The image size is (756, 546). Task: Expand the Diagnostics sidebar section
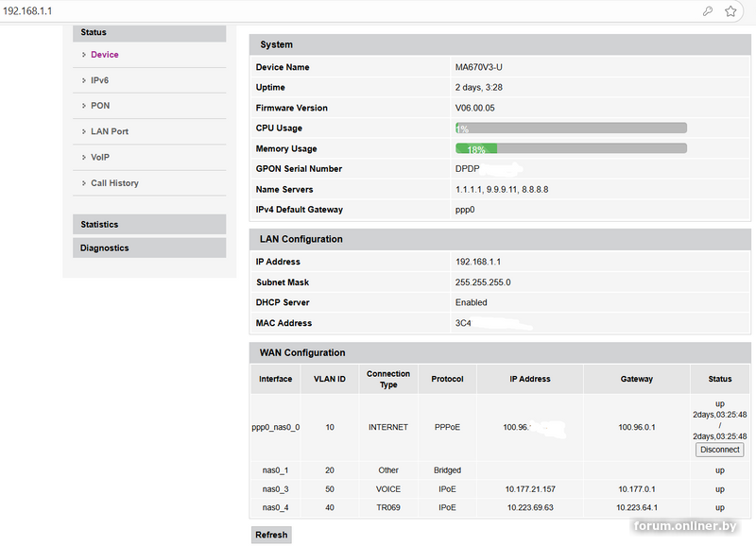coord(149,248)
